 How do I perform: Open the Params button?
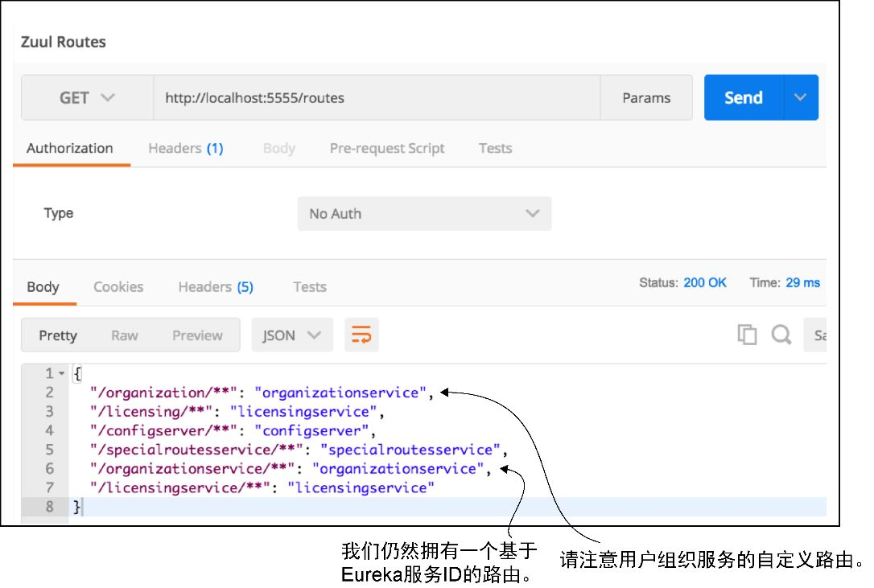[x=646, y=97]
